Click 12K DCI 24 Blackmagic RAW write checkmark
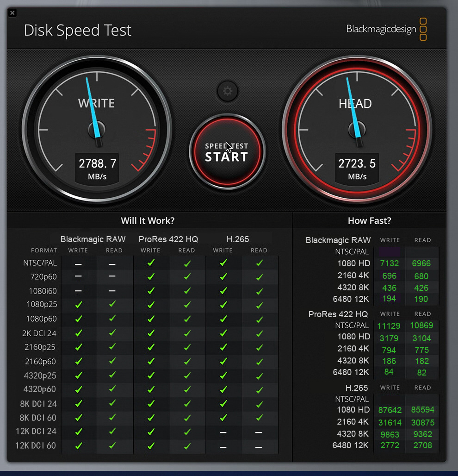The width and height of the screenshot is (458, 476). 79,432
